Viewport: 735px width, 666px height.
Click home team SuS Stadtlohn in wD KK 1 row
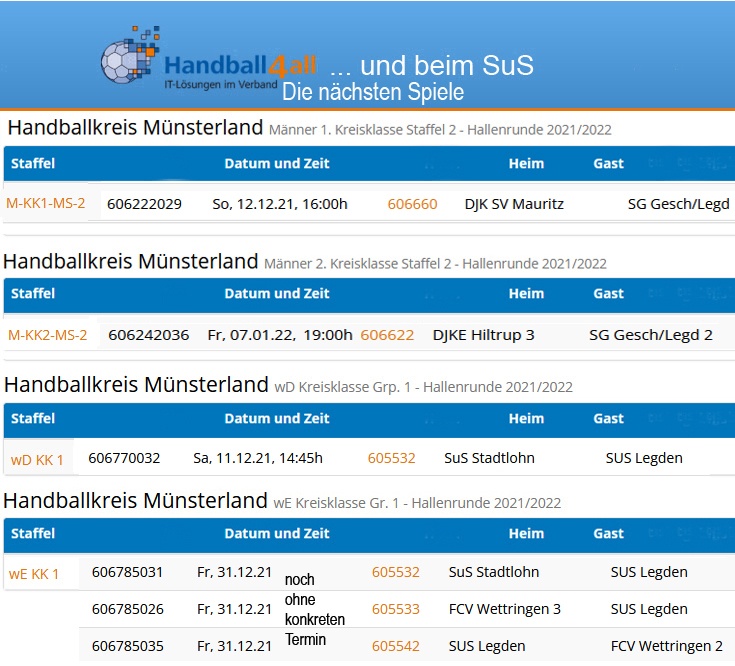[489, 458]
